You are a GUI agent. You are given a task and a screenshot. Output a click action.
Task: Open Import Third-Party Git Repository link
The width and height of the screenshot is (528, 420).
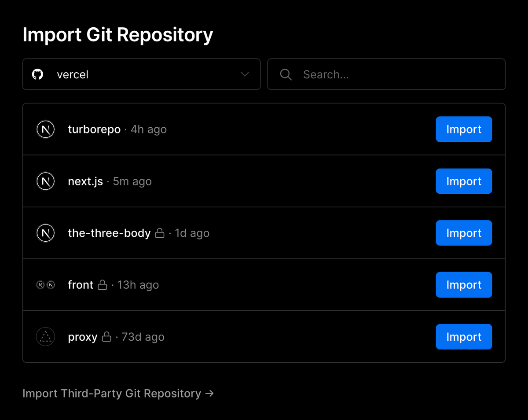pos(118,393)
